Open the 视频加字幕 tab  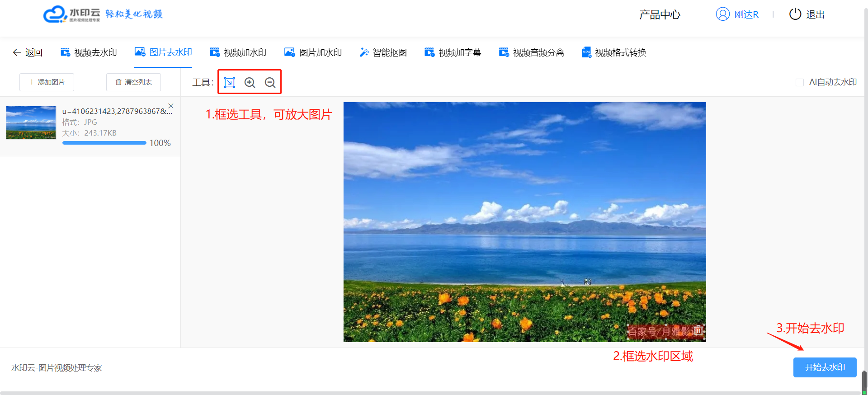(x=453, y=52)
